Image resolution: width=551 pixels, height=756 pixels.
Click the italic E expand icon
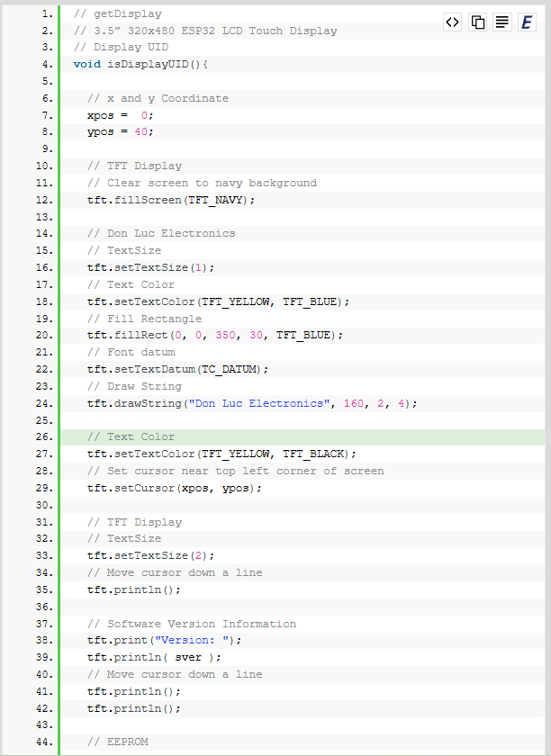tap(528, 22)
